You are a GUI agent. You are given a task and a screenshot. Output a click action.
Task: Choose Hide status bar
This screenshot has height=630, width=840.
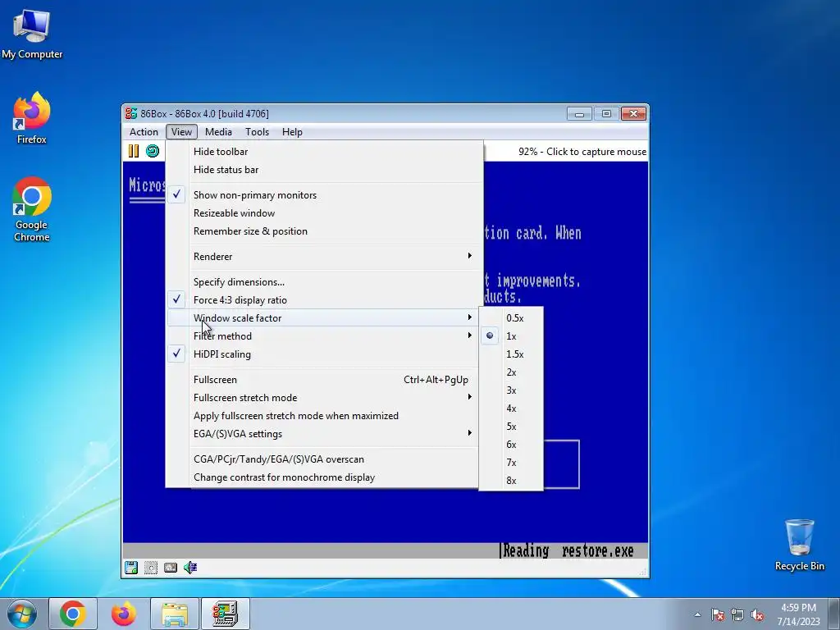point(325,170)
